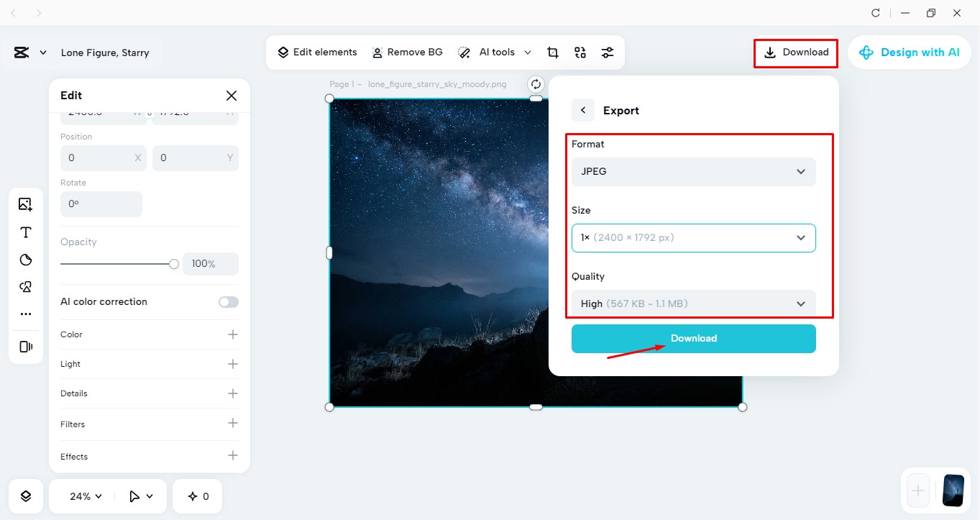Expand the Light section

pos(150,364)
